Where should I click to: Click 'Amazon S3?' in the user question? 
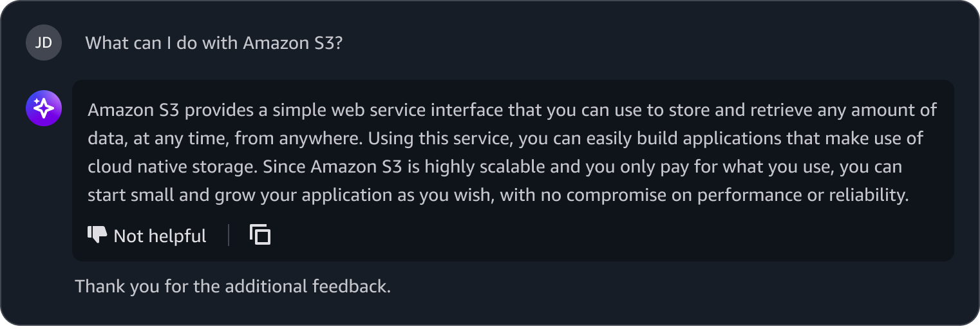[x=292, y=43]
